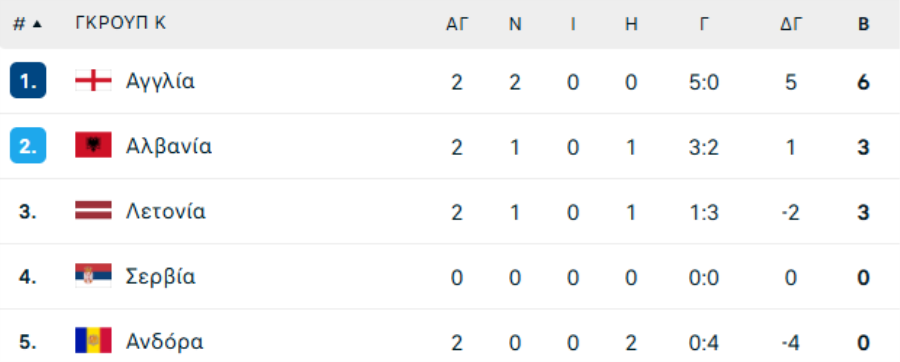Open the Ανδόρα team link

click(164, 342)
